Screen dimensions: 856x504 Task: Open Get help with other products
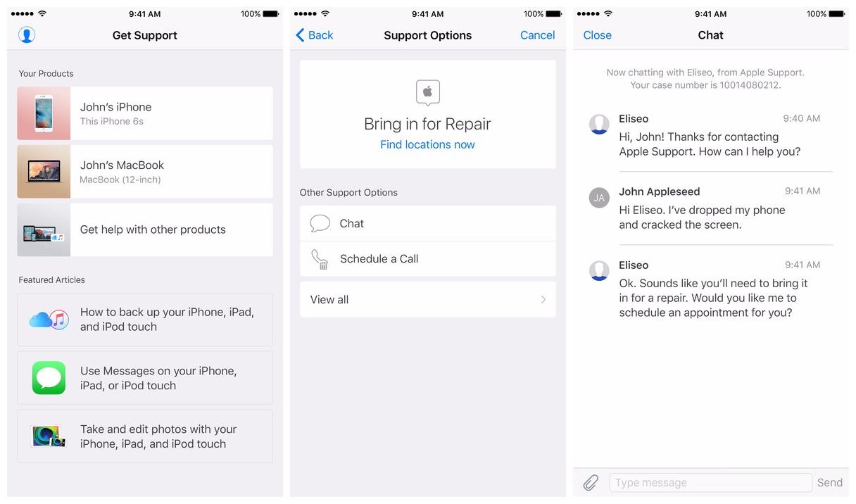(145, 229)
